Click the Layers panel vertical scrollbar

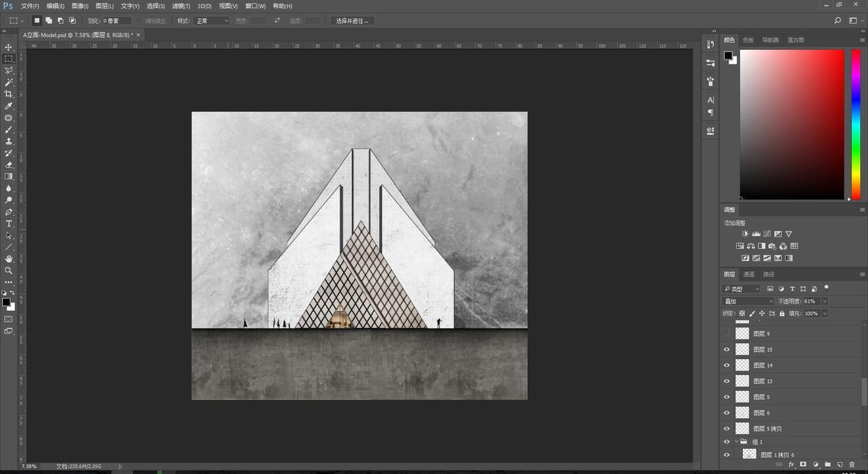864,391
